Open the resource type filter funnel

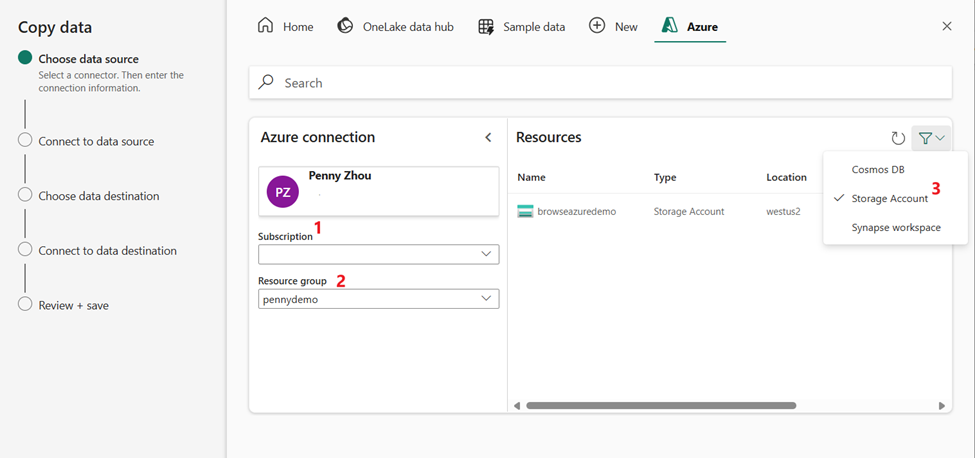point(931,138)
